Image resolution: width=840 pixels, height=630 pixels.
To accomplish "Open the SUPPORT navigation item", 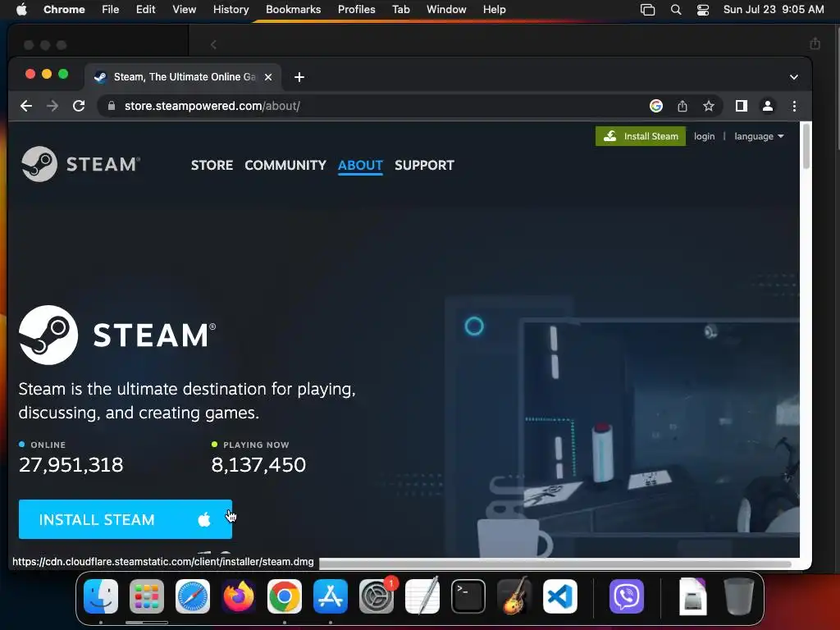I will point(424,165).
